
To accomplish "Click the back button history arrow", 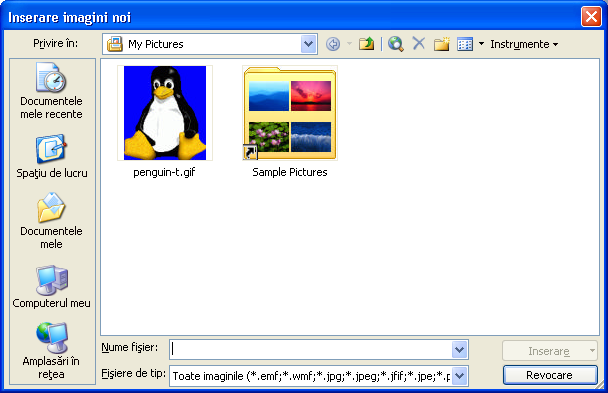I will click(349, 44).
